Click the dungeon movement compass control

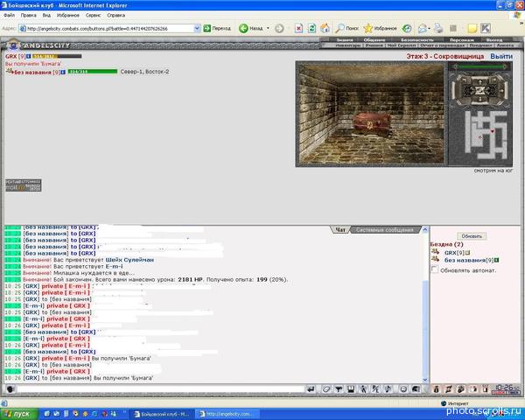[479, 90]
